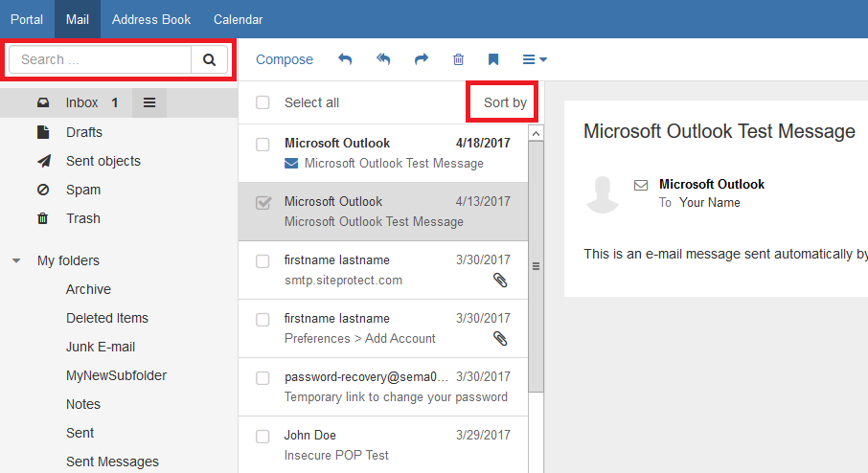
Task: Open the toolbar more-actions dropdown menu
Action: 535,59
